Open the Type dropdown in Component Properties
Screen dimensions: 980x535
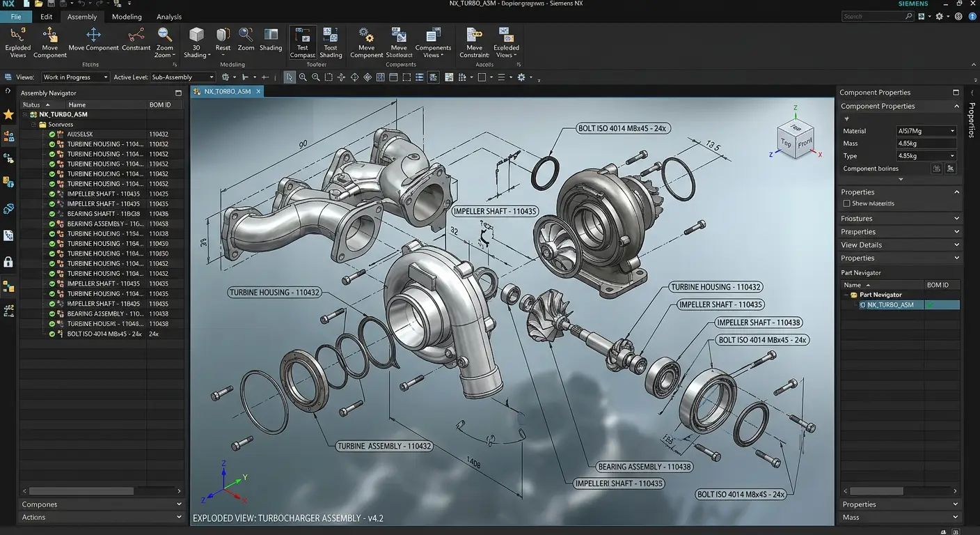pyautogui.click(x=926, y=156)
